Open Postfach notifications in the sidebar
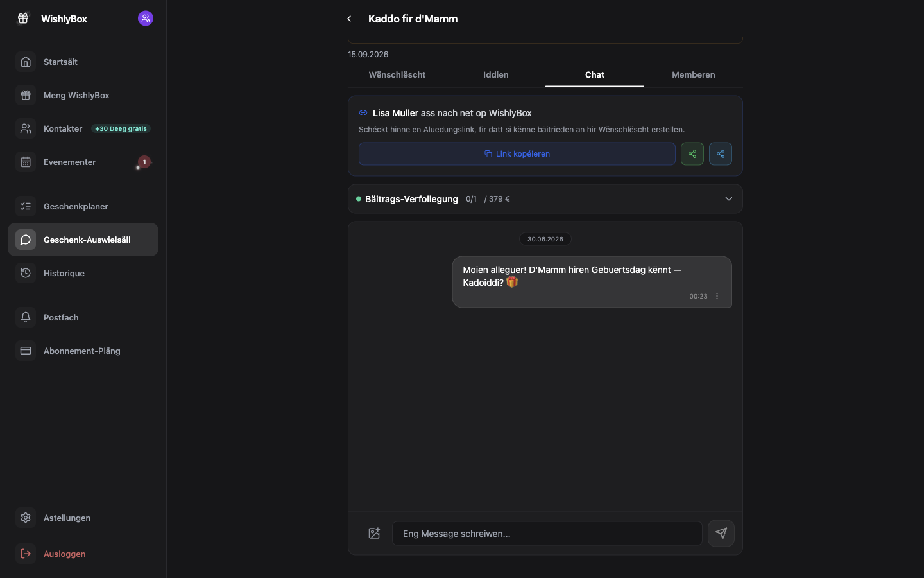This screenshot has height=578, width=924. point(83,317)
